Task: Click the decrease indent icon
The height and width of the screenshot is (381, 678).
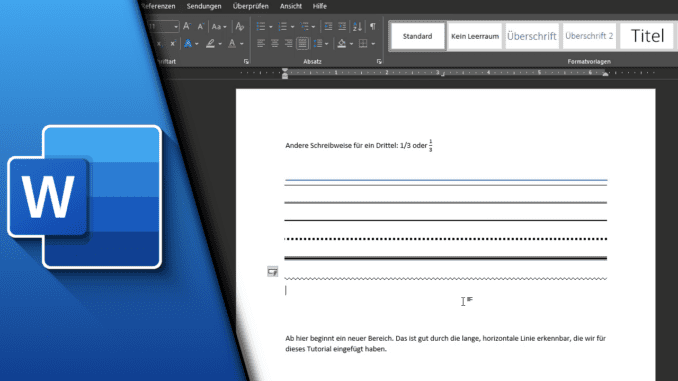Action: (x=328, y=26)
